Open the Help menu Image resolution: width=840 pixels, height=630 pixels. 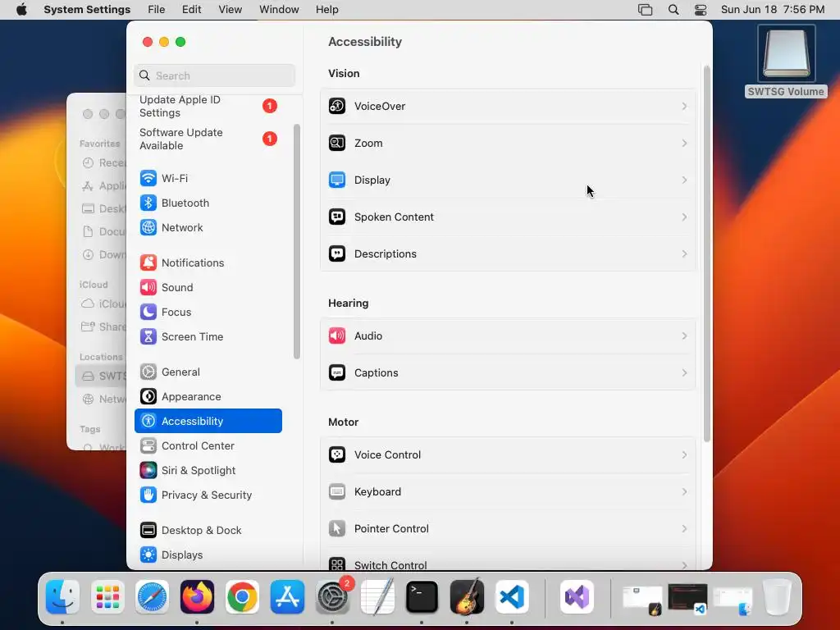click(x=326, y=10)
